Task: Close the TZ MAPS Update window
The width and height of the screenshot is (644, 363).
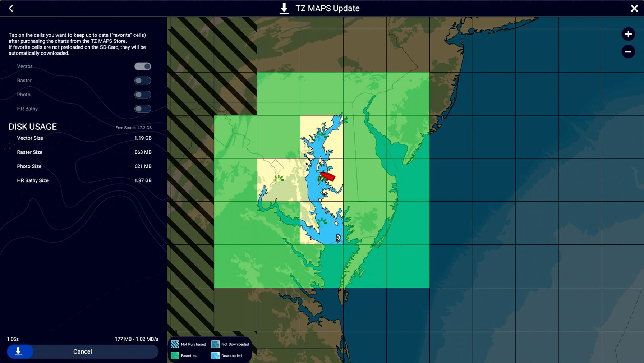Action: coord(634,8)
